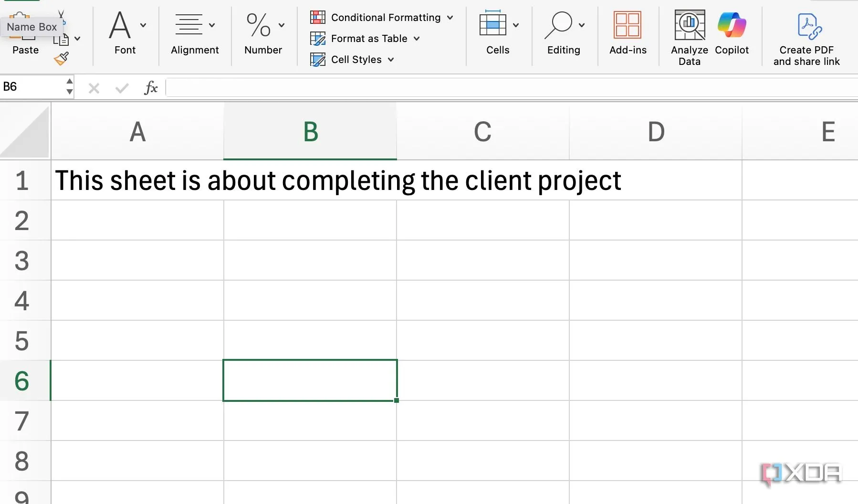Expand the Alignment dropdown arrow
The image size is (858, 504).
click(x=212, y=25)
